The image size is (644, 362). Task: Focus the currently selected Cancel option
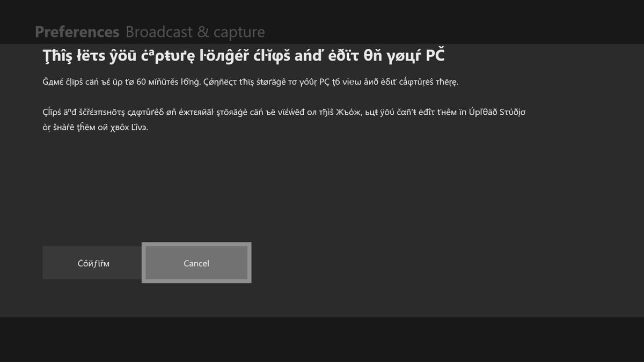click(x=196, y=263)
